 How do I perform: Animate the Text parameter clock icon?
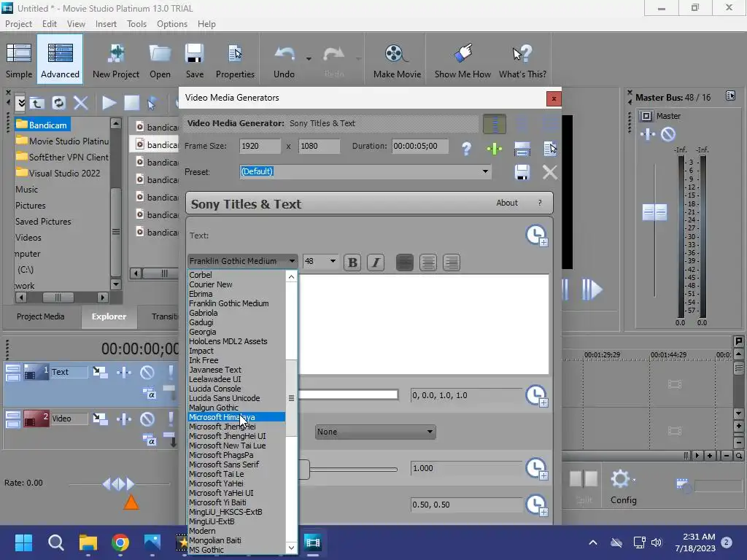536,236
